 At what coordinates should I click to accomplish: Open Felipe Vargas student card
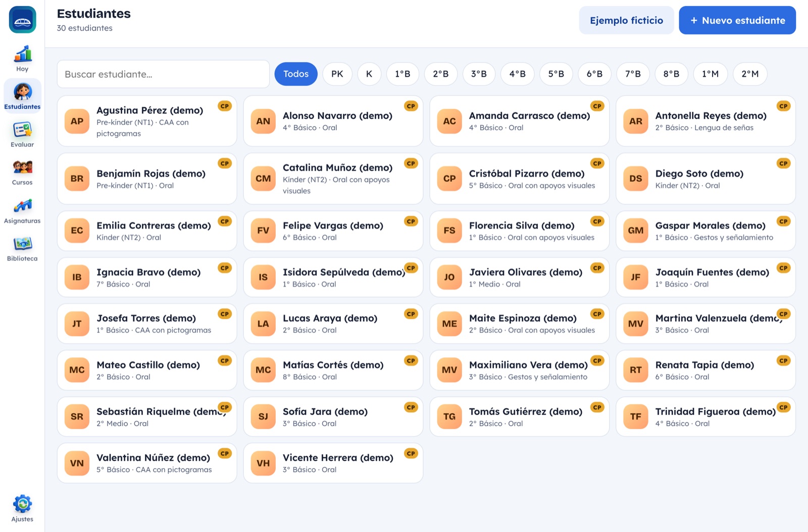click(x=333, y=231)
